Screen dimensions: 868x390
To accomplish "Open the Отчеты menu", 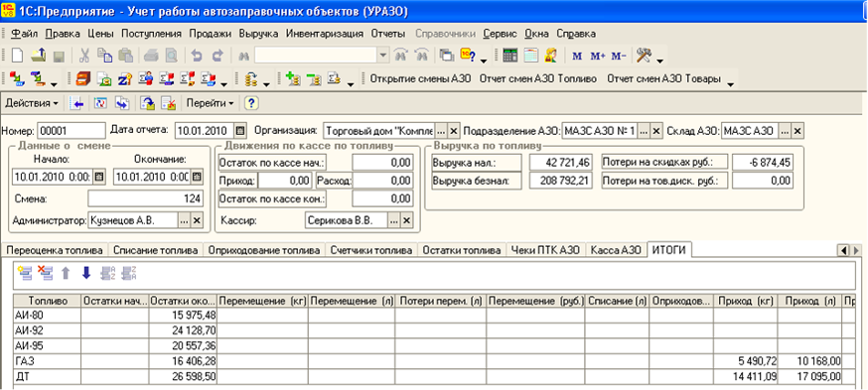I will [x=388, y=34].
